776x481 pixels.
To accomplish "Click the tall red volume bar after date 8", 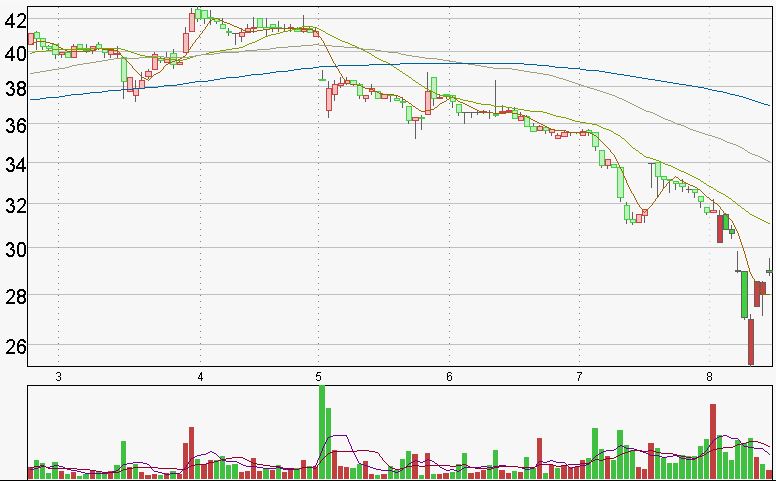I will (713, 441).
